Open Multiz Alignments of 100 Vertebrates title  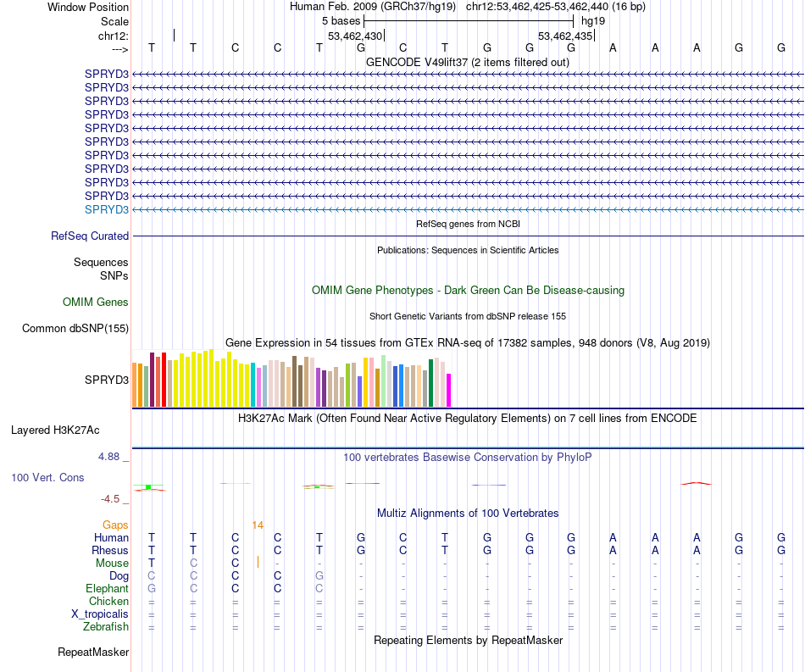[468, 513]
